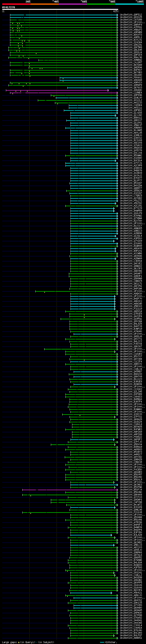Click the red 20% identity legend segment
The image size is (146, 644).
[16, 4]
